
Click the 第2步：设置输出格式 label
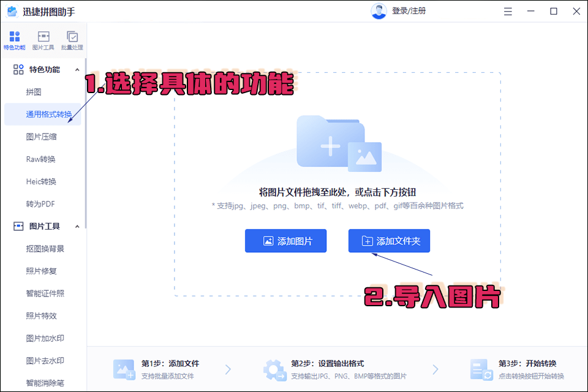(x=327, y=363)
